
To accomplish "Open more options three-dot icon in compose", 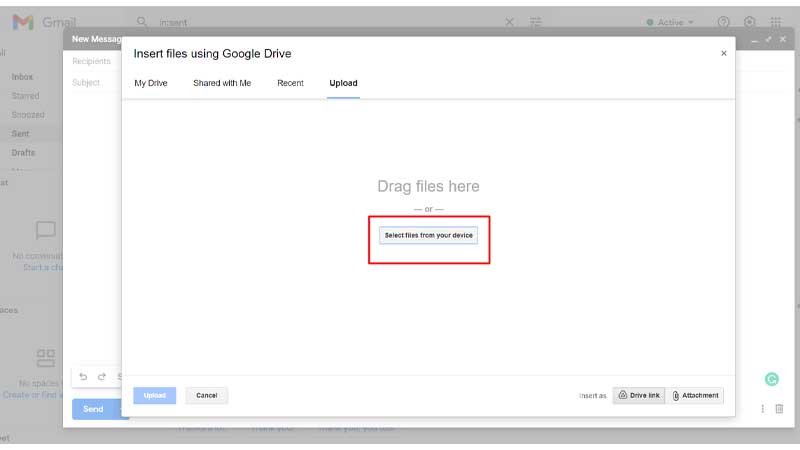I will pos(762,409).
